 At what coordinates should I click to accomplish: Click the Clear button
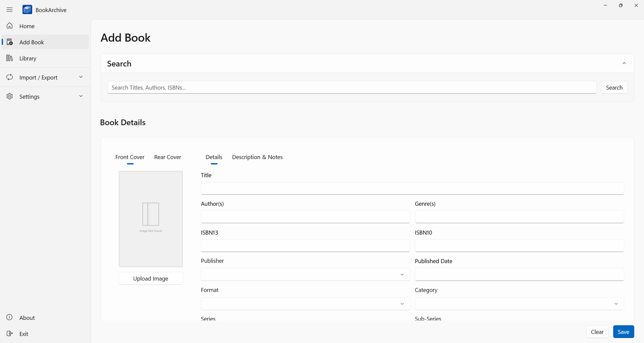pos(597,332)
